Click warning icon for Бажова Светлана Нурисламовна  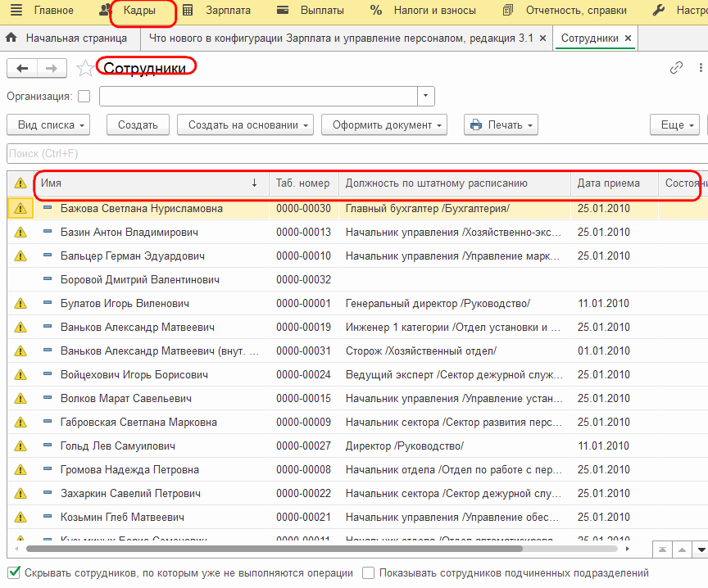[20, 209]
